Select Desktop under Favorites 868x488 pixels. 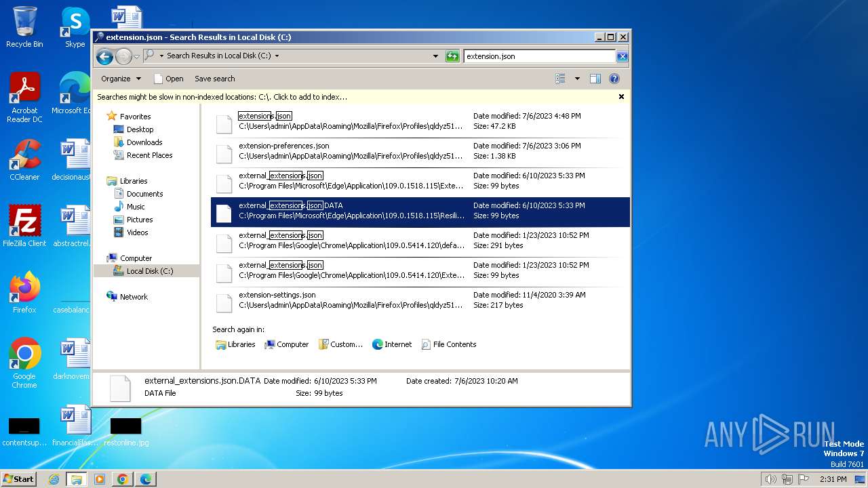140,129
